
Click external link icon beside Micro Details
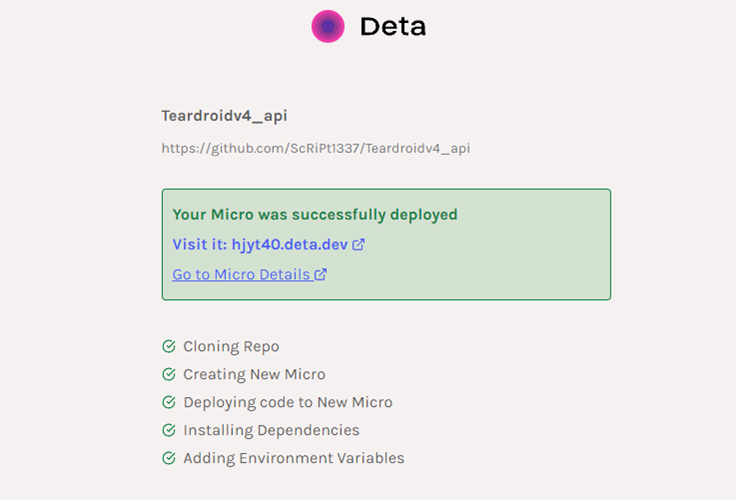(321, 274)
